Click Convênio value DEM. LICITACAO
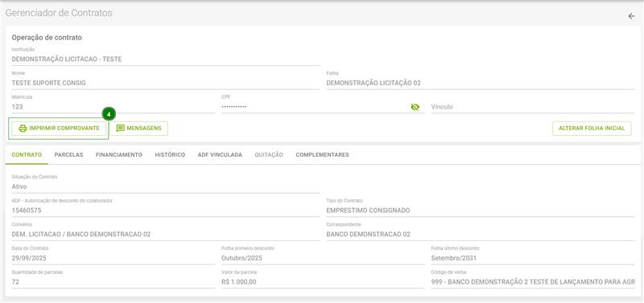The width and height of the screenshot is (644, 303). click(166, 235)
